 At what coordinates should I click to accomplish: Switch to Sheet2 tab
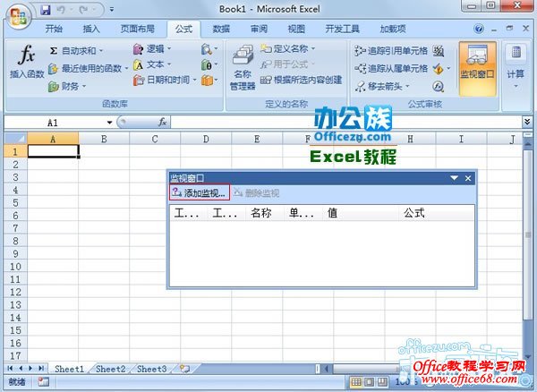(110, 369)
